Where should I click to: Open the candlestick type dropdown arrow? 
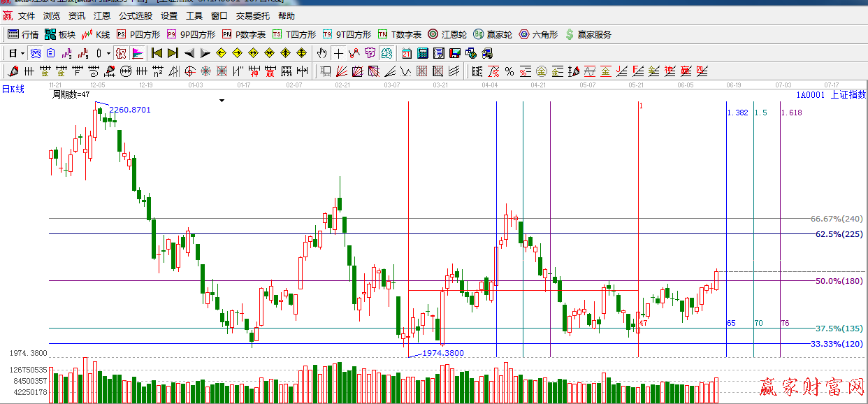108,53
